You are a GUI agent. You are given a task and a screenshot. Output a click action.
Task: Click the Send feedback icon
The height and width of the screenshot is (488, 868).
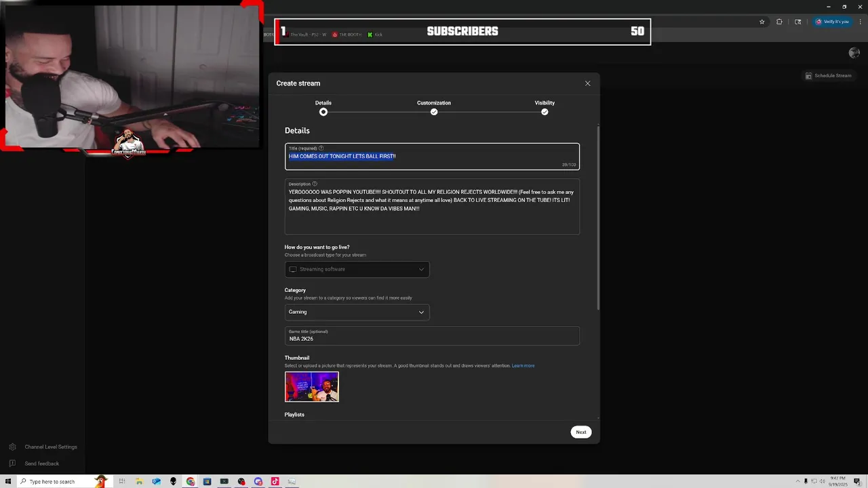(12, 464)
